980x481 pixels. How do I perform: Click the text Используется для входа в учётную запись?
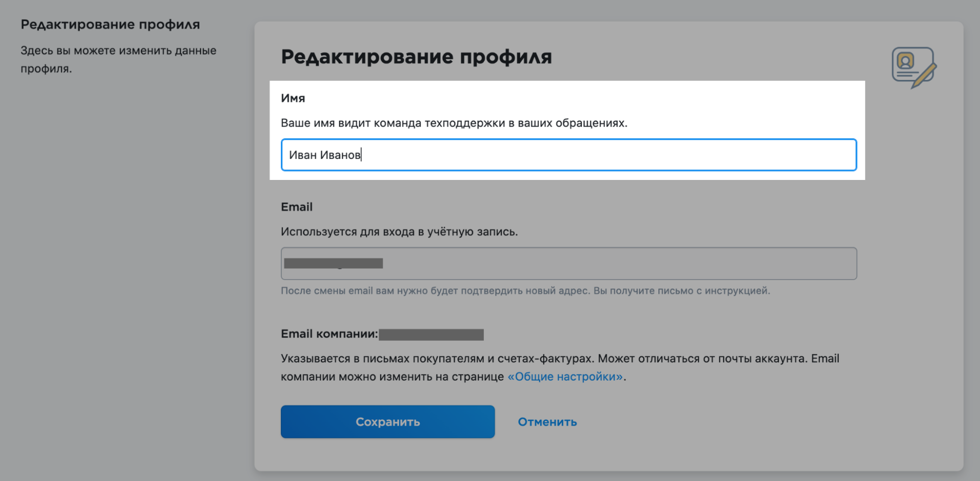pyautogui.click(x=399, y=232)
